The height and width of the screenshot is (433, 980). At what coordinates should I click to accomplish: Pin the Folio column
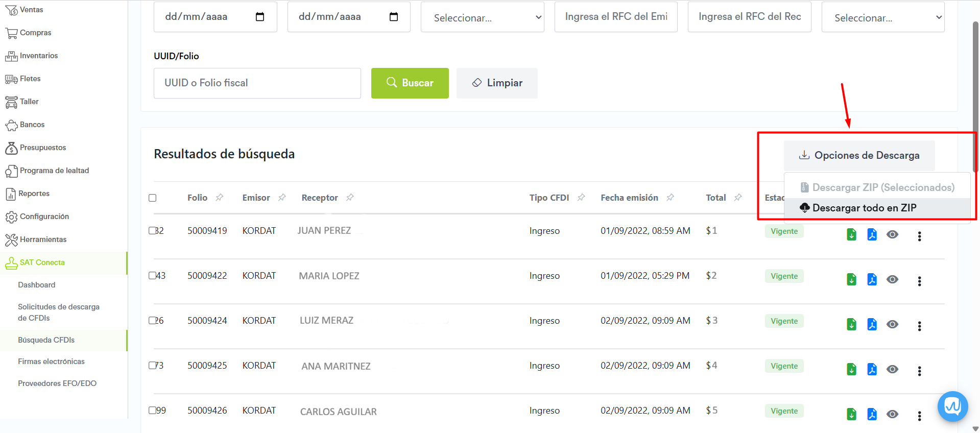[x=220, y=198]
